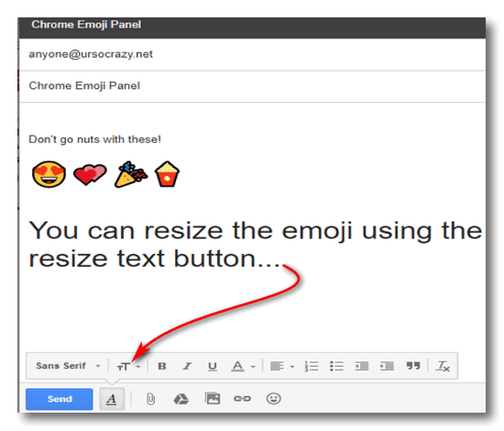Insert files using Google Drive

pos(181,399)
